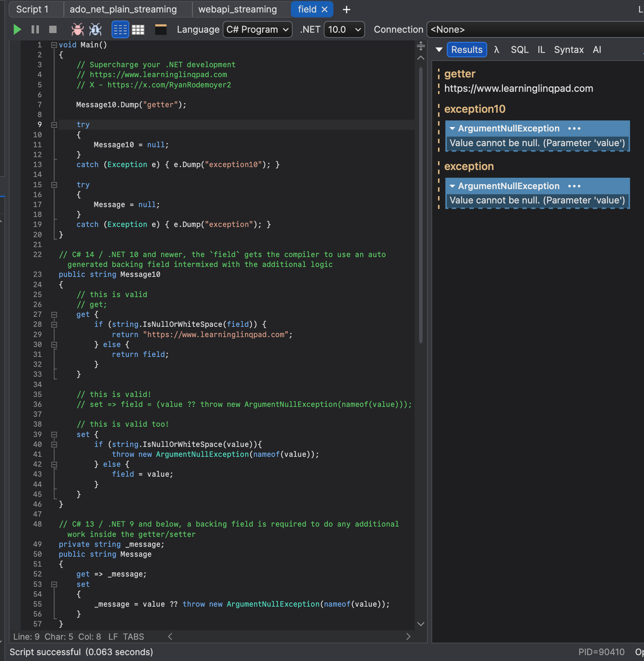644x661 pixels.
Task: Open the .NET version dropdown
Action: [x=344, y=29]
